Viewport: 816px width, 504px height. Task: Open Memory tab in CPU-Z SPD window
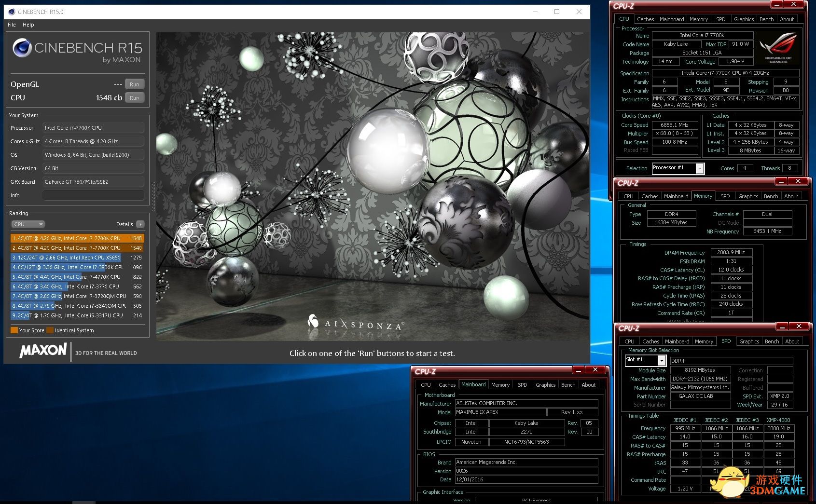pos(704,341)
